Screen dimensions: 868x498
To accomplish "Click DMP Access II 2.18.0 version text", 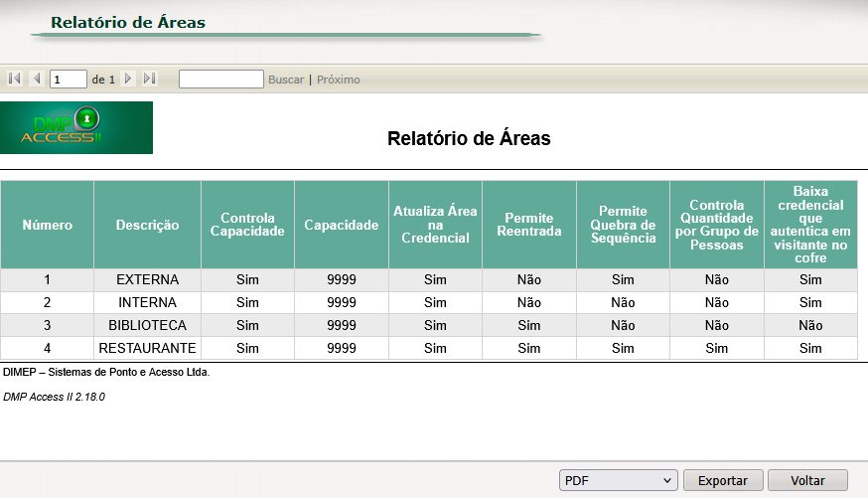I will (x=54, y=397).
